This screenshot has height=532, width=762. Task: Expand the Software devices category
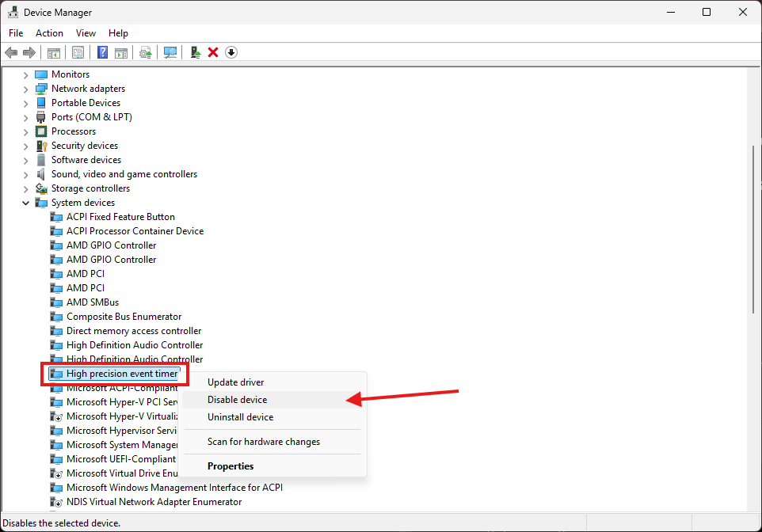pyautogui.click(x=26, y=161)
